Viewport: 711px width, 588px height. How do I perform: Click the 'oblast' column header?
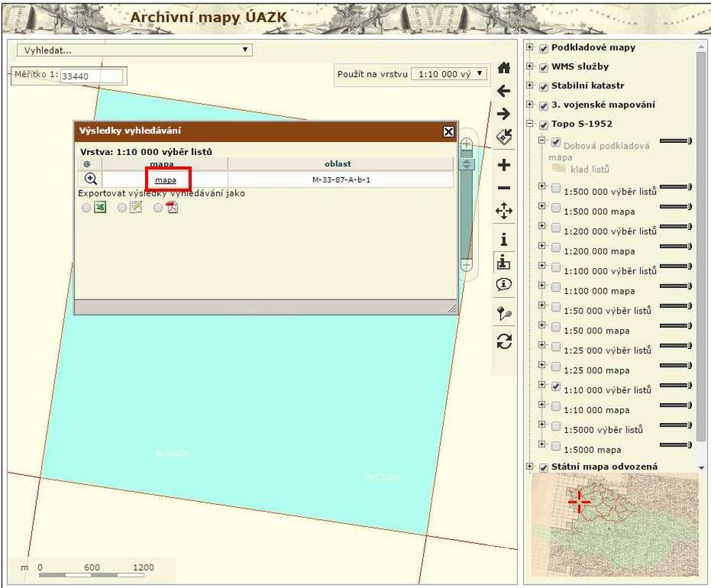(338, 164)
